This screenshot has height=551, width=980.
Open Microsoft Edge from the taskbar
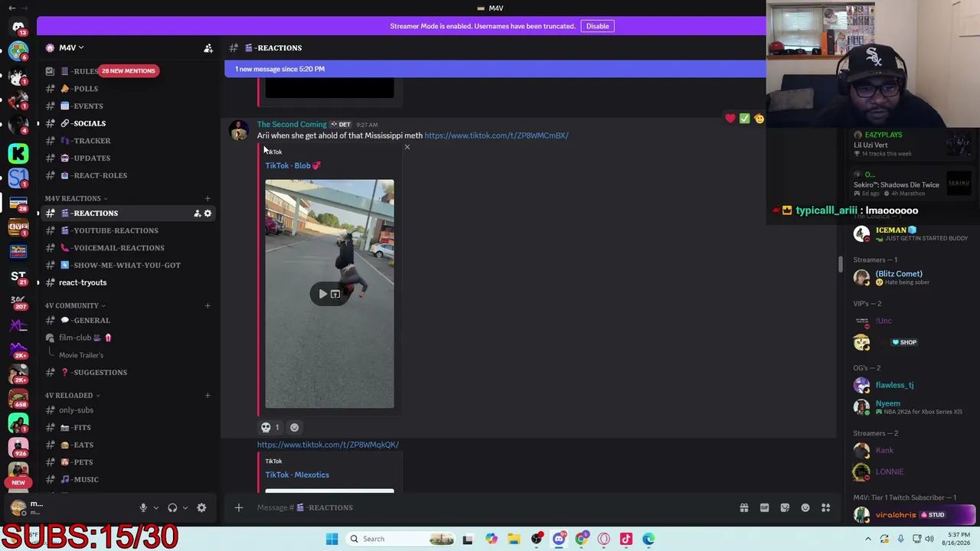coord(648,539)
